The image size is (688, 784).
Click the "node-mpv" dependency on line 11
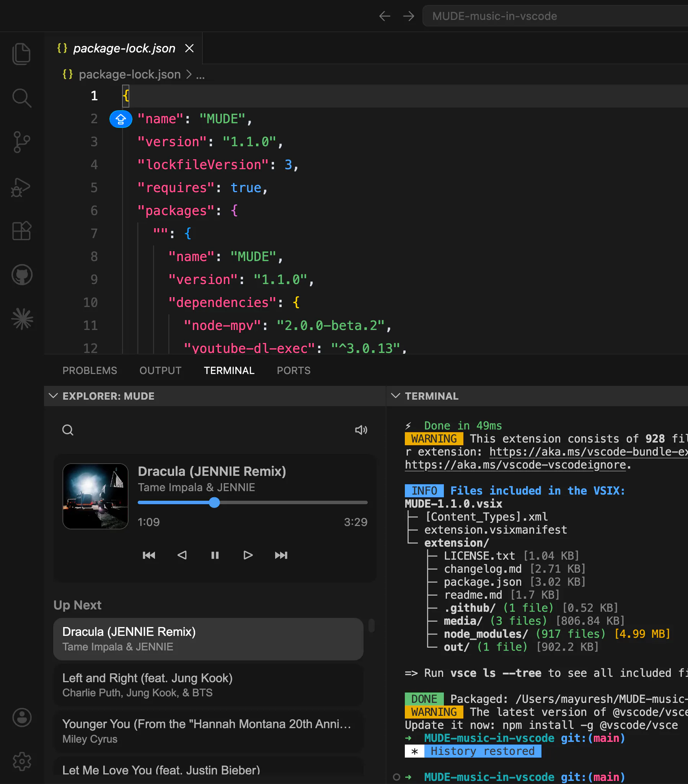click(222, 326)
